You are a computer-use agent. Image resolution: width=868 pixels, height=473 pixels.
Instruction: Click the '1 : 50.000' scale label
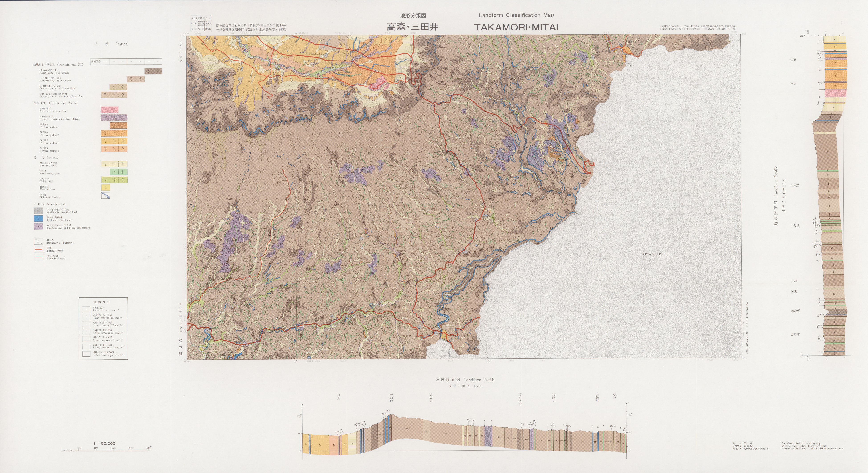105,443
